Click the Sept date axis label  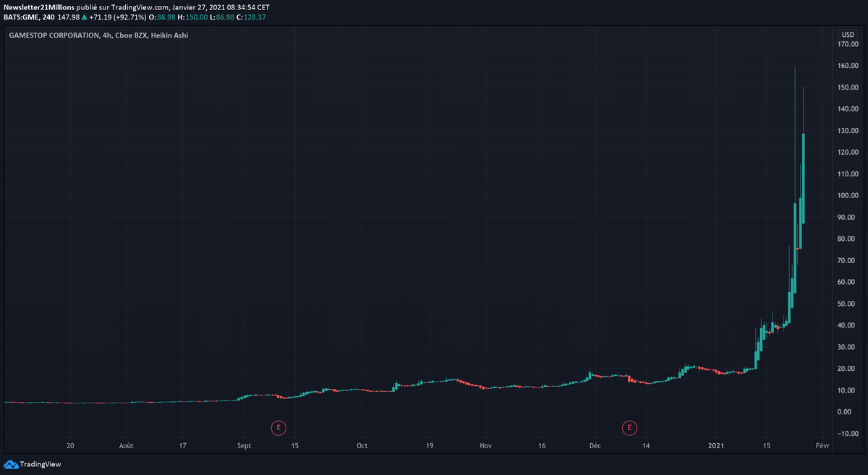pyautogui.click(x=244, y=446)
